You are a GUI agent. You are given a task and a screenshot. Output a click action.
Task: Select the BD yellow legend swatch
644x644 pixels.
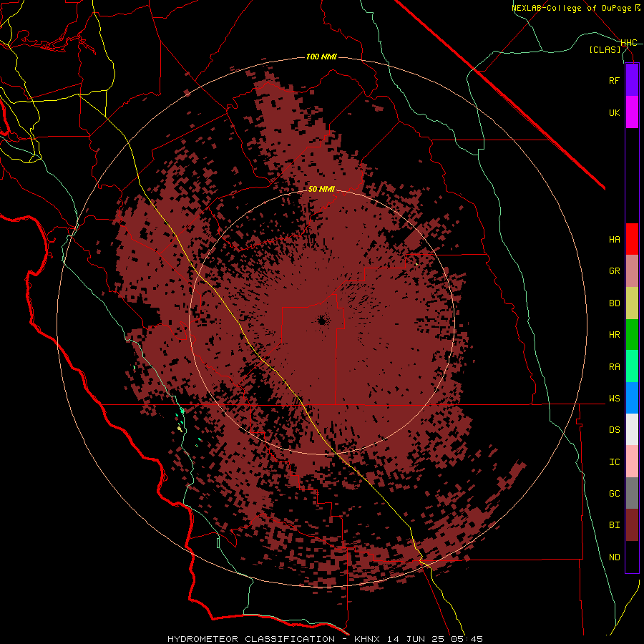pos(632,303)
